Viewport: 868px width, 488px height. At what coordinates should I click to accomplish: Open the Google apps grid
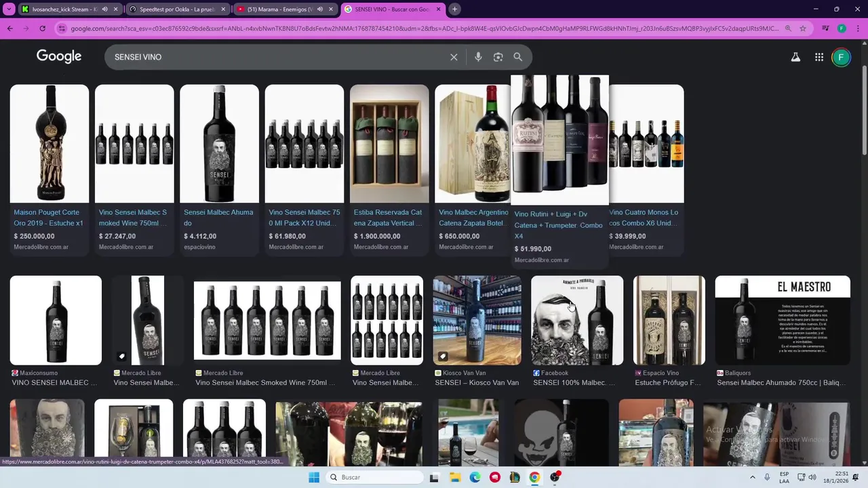click(819, 57)
